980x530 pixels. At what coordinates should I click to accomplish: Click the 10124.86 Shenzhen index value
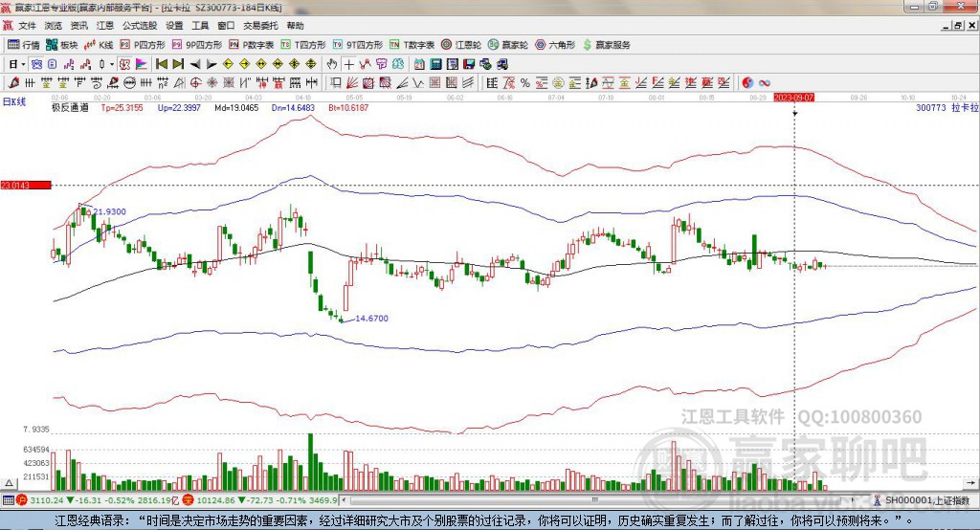click(217, 500)
